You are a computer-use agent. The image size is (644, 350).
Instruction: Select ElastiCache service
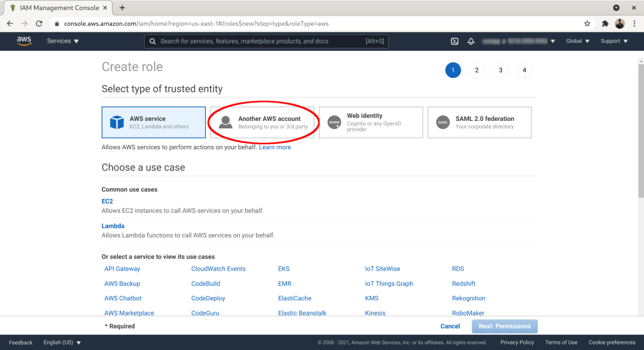(x=294, y=298)
